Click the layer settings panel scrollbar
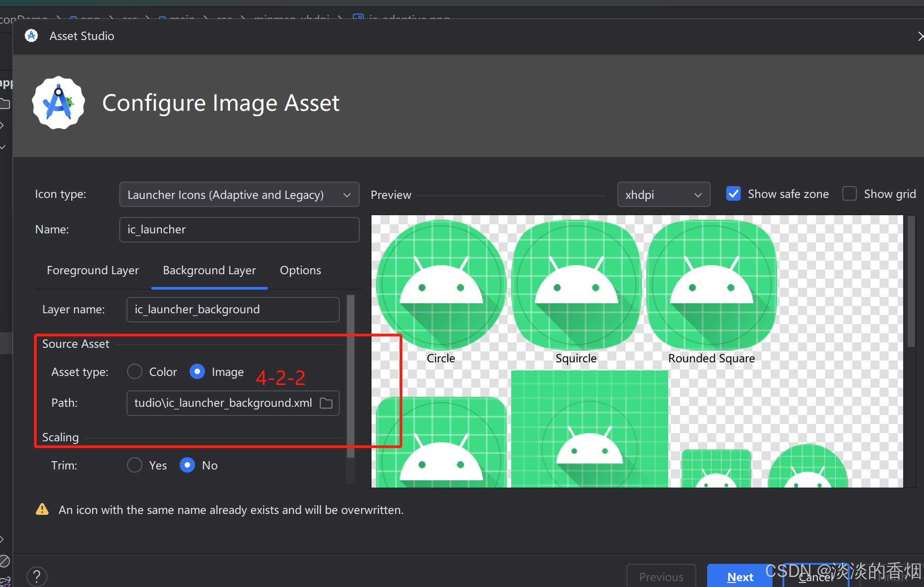The height and width of the screenshot is (587, 924). (x=350, y=377)
